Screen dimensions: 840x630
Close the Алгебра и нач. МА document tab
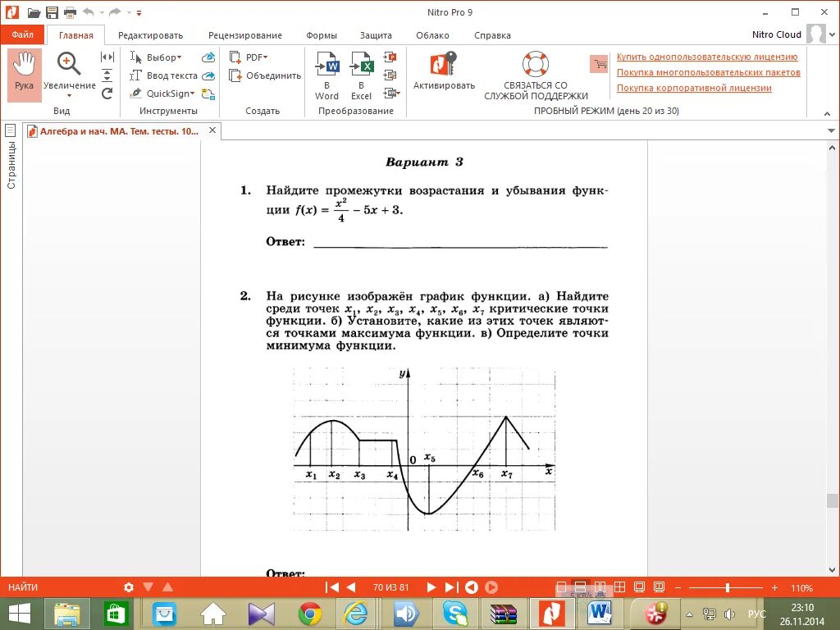212,130
